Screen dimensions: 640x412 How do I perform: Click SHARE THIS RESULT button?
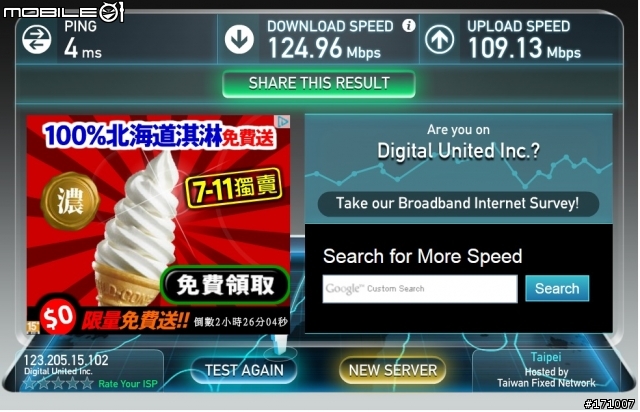click(319, 84)
